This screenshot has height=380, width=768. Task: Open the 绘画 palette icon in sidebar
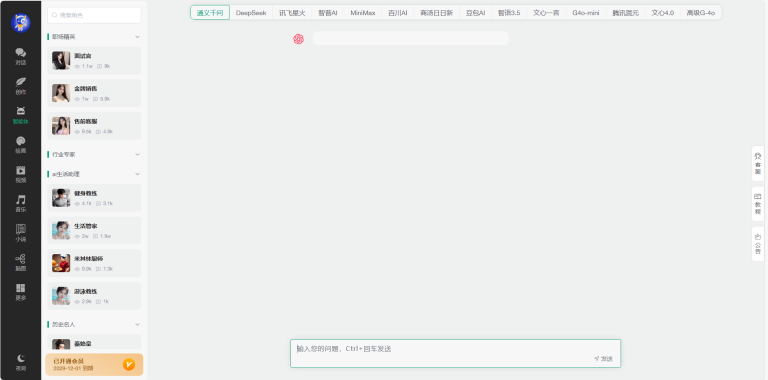21,145
